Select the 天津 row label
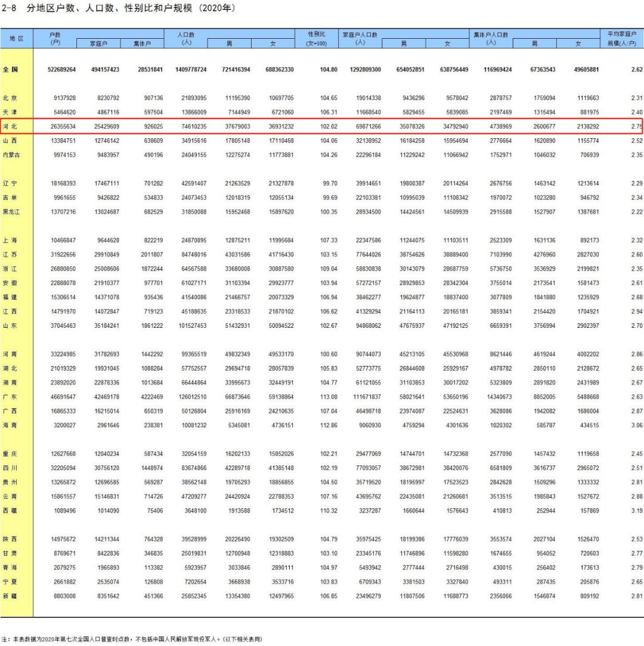The width and height of the screenshot is (644, 646). click(10, 112)
